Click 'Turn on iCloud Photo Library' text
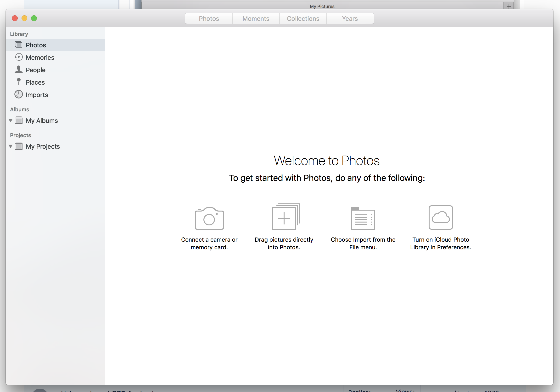Viewport: 560px width, 392px height. pos(441,243)
